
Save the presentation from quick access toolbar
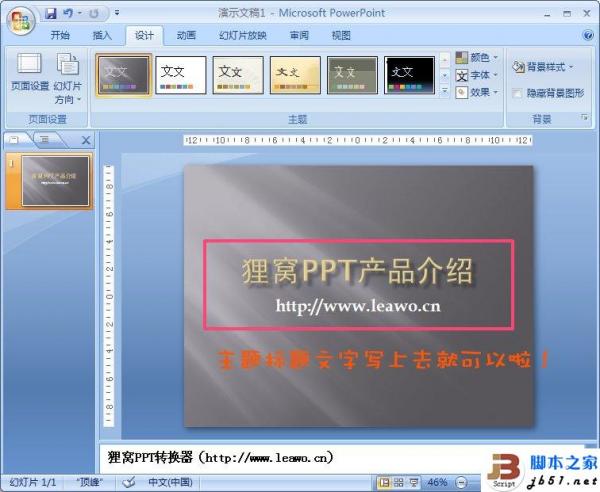[x=51, y=13]
